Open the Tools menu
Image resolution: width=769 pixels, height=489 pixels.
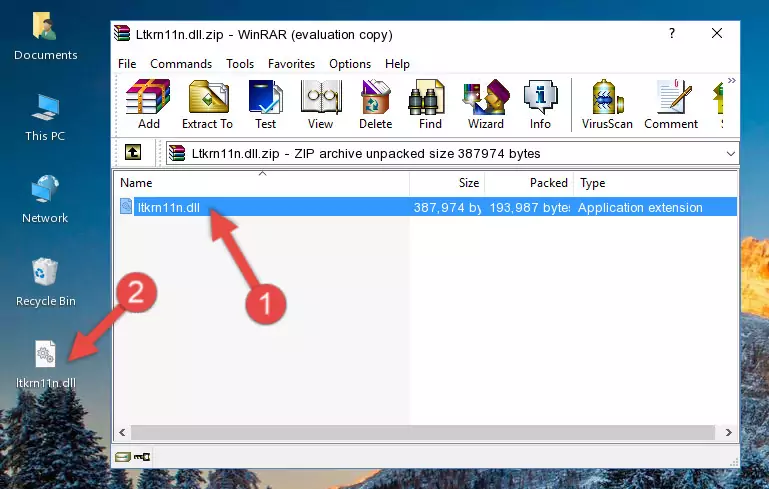click(x=240, y=64)
